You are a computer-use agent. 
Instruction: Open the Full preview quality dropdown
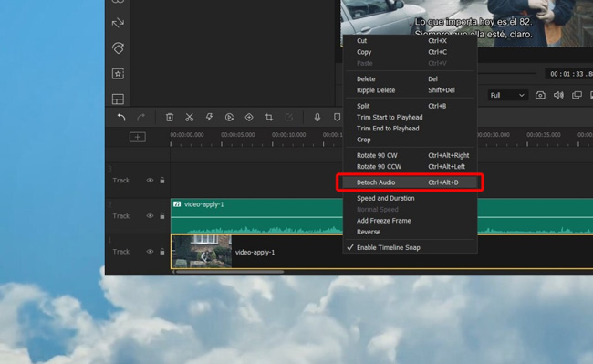coord(506,95)
